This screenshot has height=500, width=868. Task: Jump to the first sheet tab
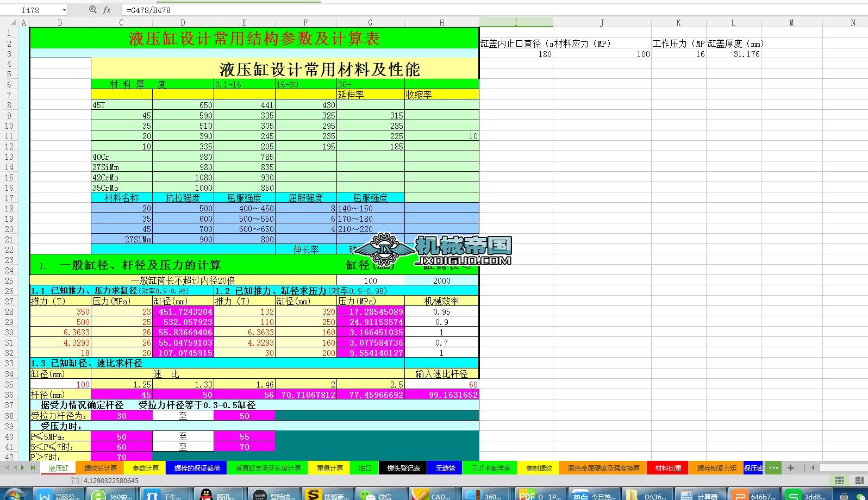[7, 467]
